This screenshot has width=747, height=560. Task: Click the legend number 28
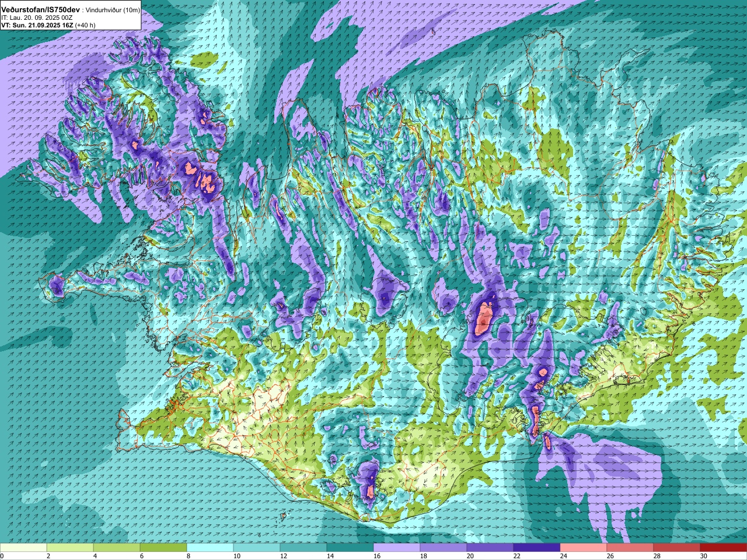point(657,556)
